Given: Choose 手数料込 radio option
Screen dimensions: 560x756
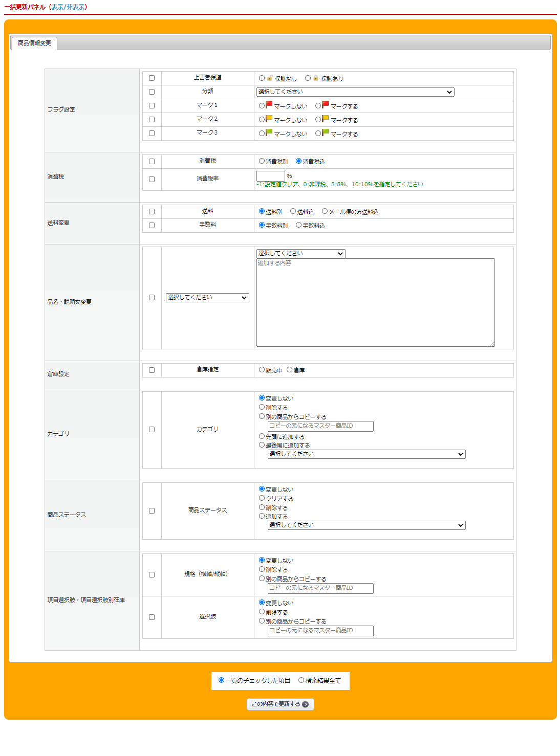Looking at the screenshot, I should click(x=298, y=225).
